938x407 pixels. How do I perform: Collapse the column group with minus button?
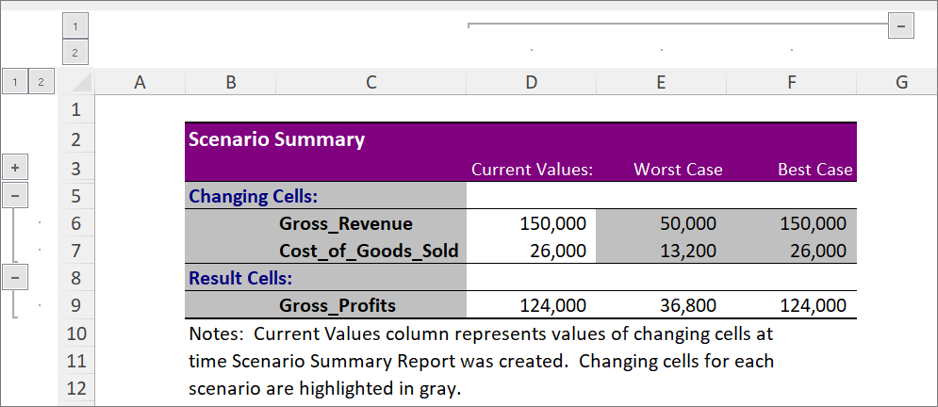point(901,26)
